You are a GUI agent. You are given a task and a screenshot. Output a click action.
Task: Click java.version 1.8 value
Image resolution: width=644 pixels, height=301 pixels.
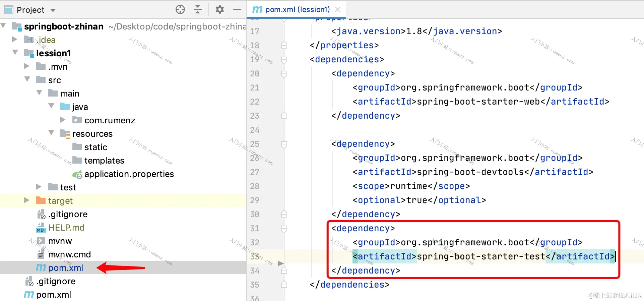point(414,31)
